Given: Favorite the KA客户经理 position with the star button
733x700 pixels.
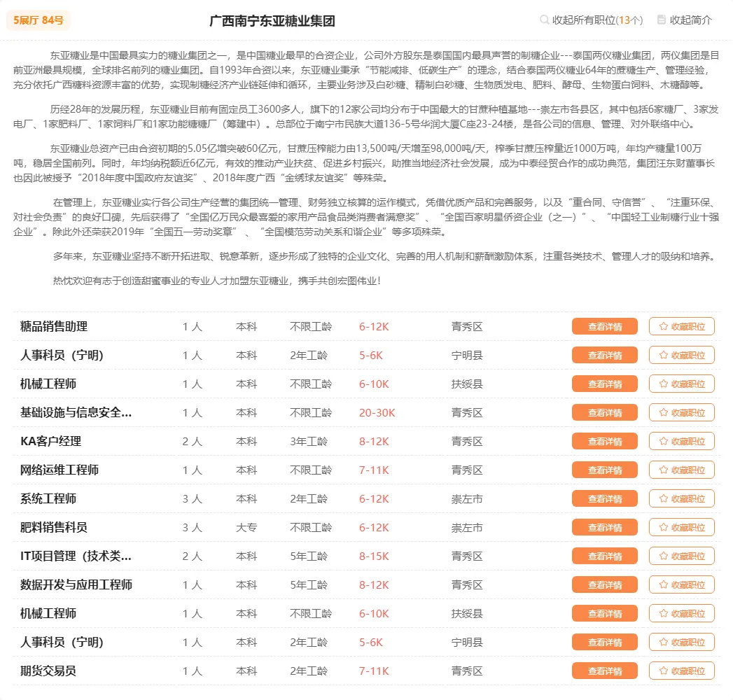Looking at the screenshot, I should click(x=682, y=441).
